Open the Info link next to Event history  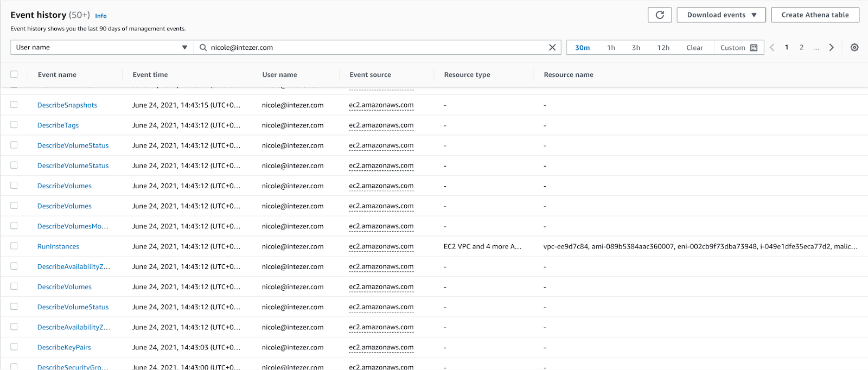(101, 16)
